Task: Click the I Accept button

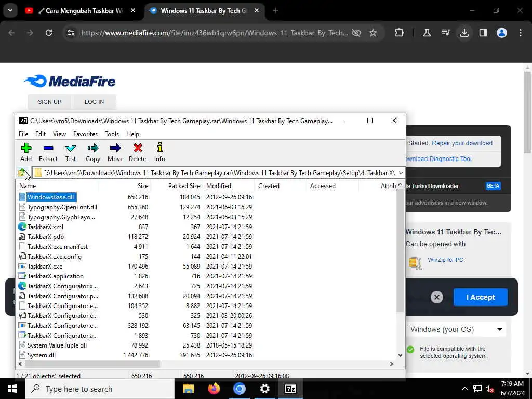Action: (481, 297)
